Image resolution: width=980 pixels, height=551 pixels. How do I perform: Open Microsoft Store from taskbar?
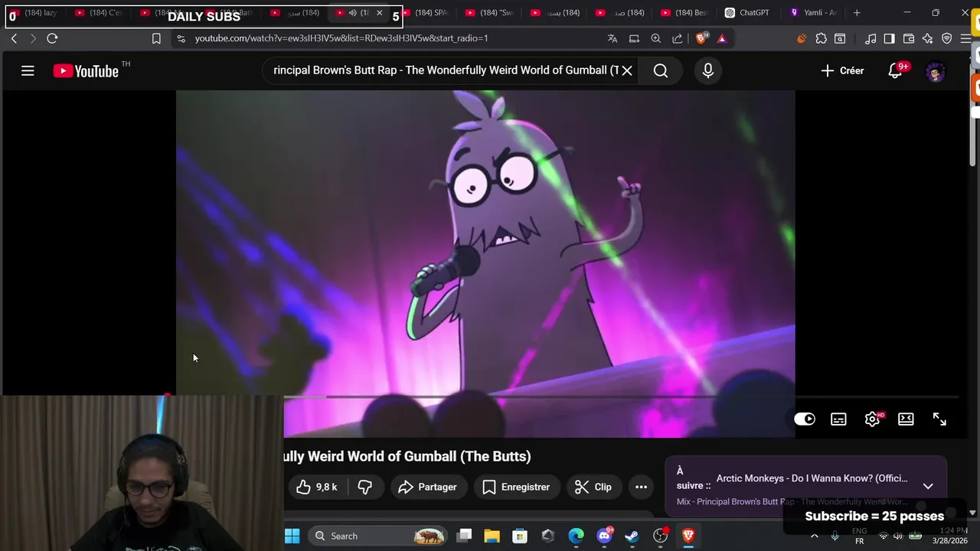coord(520,536)
